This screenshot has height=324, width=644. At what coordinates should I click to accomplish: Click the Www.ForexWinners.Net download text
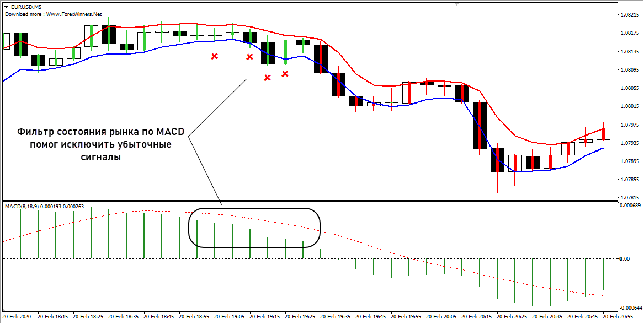click(54, 14)
